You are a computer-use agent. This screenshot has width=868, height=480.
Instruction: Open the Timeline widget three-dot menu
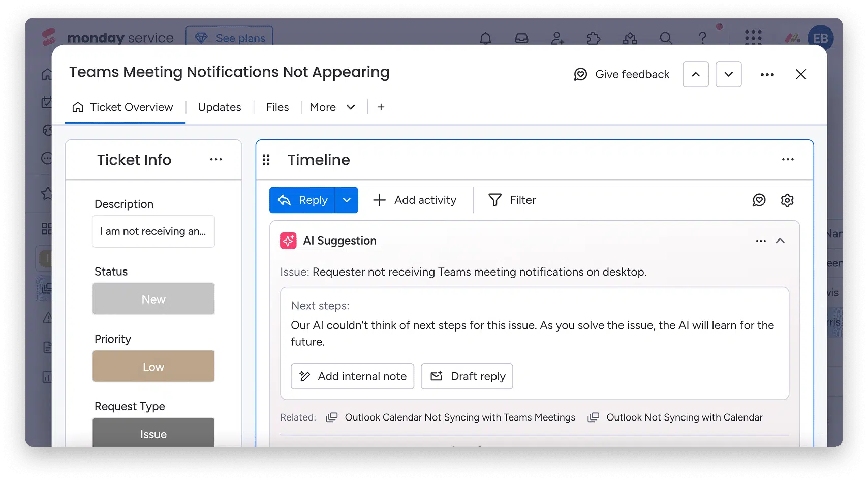(788, 160)
